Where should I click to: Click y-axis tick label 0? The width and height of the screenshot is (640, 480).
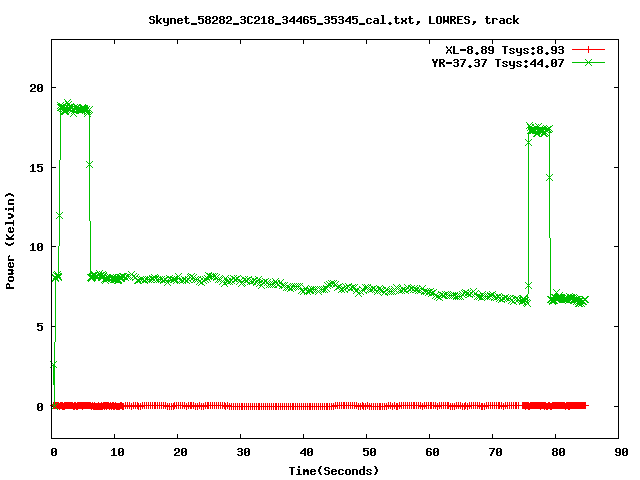click(40, 407)
